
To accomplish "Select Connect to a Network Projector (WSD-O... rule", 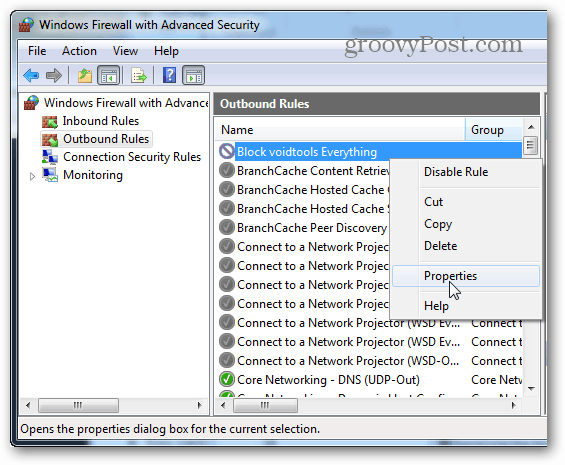I will pyautogui.click(x=348, y=360).
